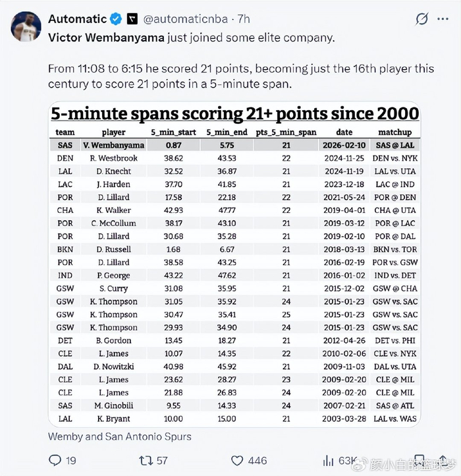Image resolution: width=461 pixels, height=476 pixels.
Task: Click the reply speech bubble icon
Action: point(55,460)
